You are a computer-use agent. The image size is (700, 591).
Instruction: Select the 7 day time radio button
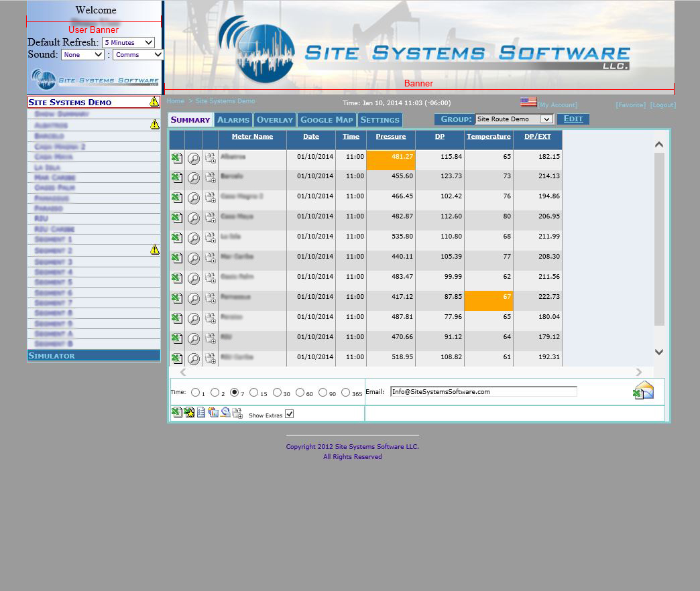click(235, 393)
